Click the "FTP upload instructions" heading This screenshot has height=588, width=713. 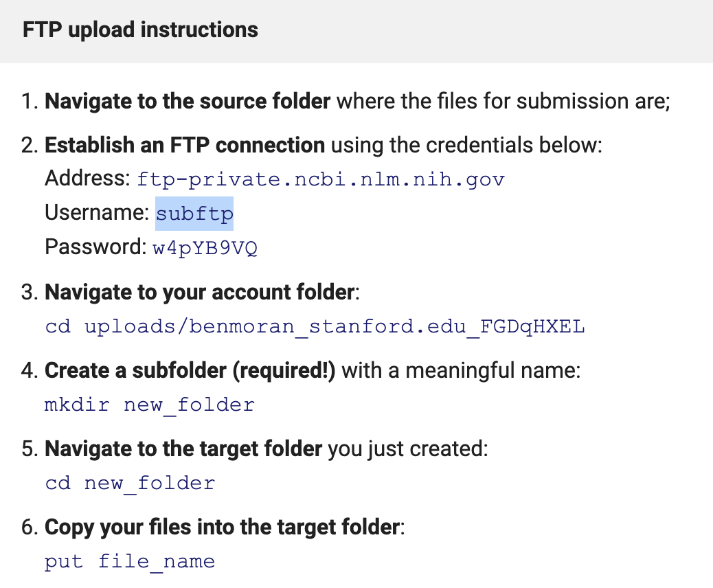(140, 30)
